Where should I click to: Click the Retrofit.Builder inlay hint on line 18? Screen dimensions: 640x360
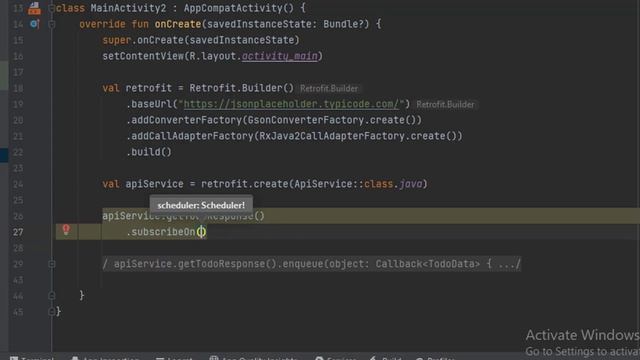pos(329,89)
